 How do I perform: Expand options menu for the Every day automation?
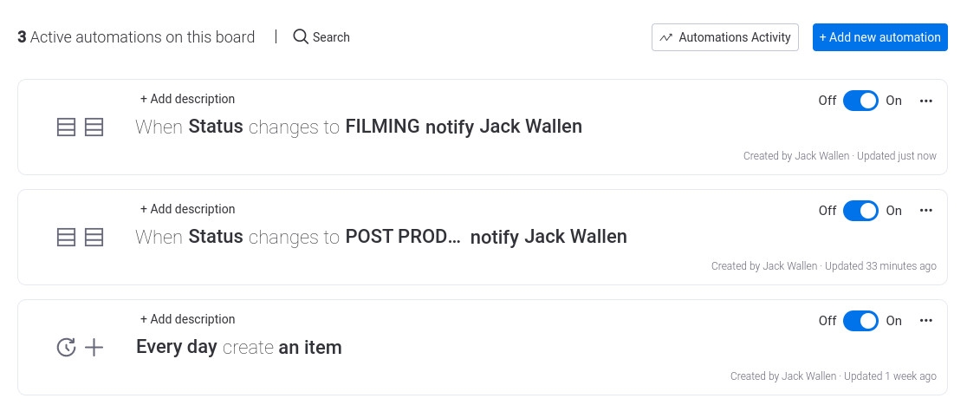(x=926, y=321)
